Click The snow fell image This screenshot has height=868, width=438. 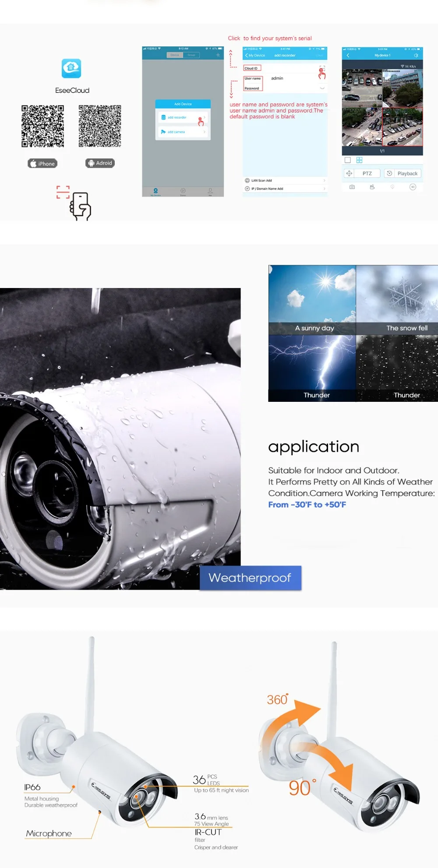click(x=397, y=300)
